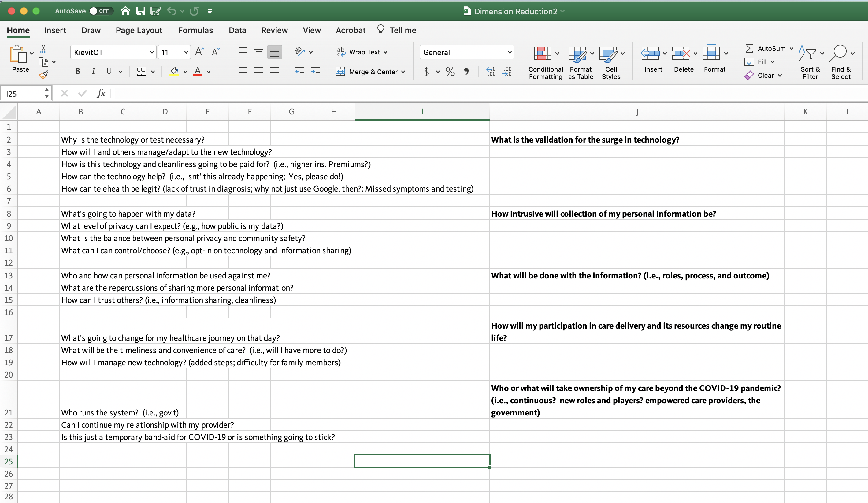
Task: Align text right in the cell
Action: tap(275, 72)
